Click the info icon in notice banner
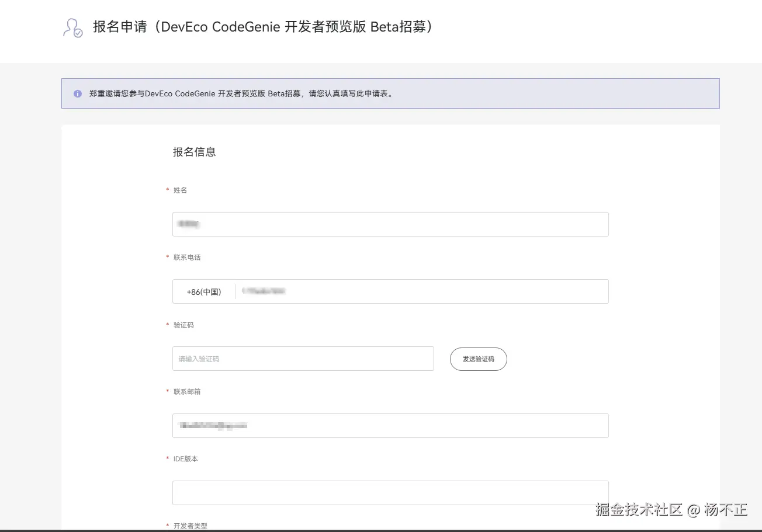This screenshot has width=762, height=532. pyautogui.click(x=78, y=93)
